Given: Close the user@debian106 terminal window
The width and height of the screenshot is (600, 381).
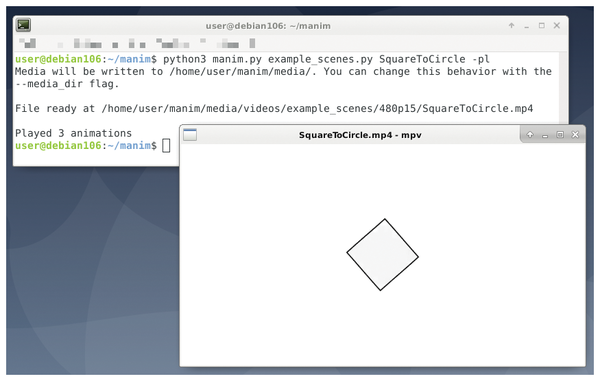Looking at the screenshot, I should click(x=557, y=26).
